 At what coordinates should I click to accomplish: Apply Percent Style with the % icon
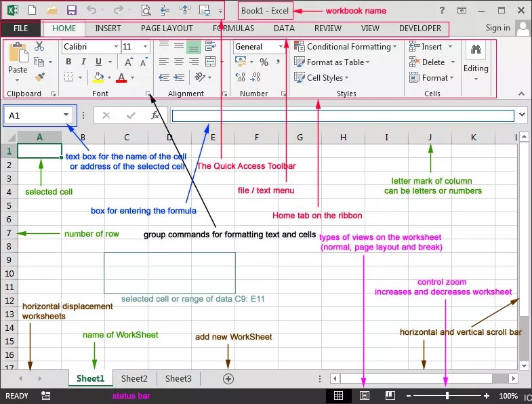click(264, 62)
